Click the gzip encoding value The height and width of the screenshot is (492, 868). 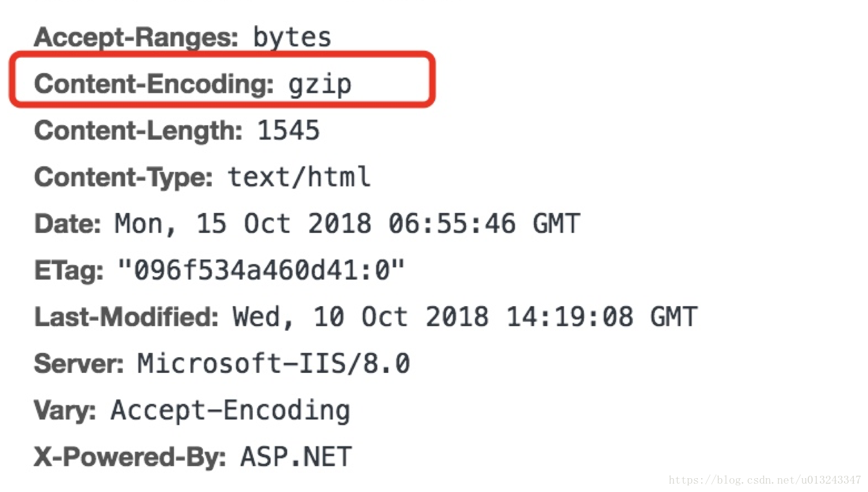(320, 84)
